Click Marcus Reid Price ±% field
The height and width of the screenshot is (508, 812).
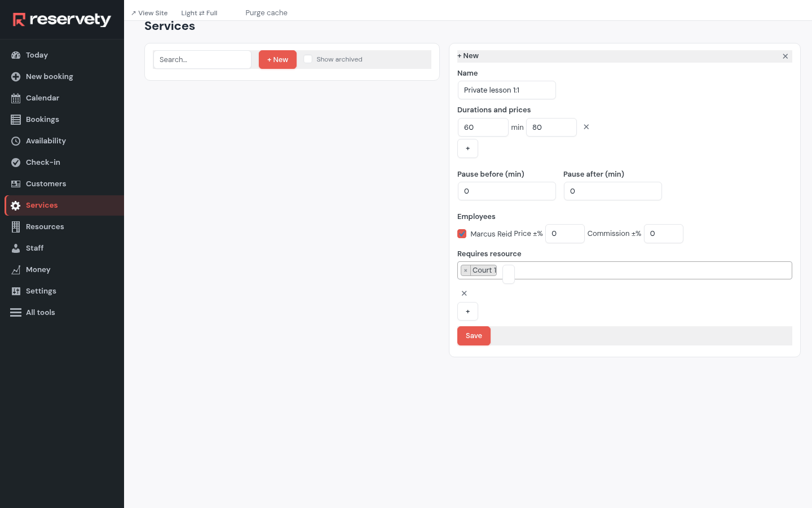(x=564, y=234)
